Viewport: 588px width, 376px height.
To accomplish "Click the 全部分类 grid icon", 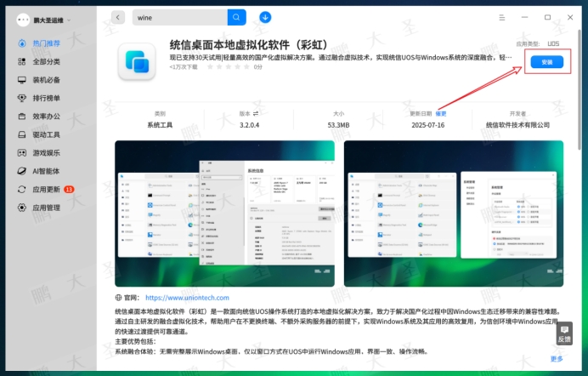I will click(x=22, y=61).
